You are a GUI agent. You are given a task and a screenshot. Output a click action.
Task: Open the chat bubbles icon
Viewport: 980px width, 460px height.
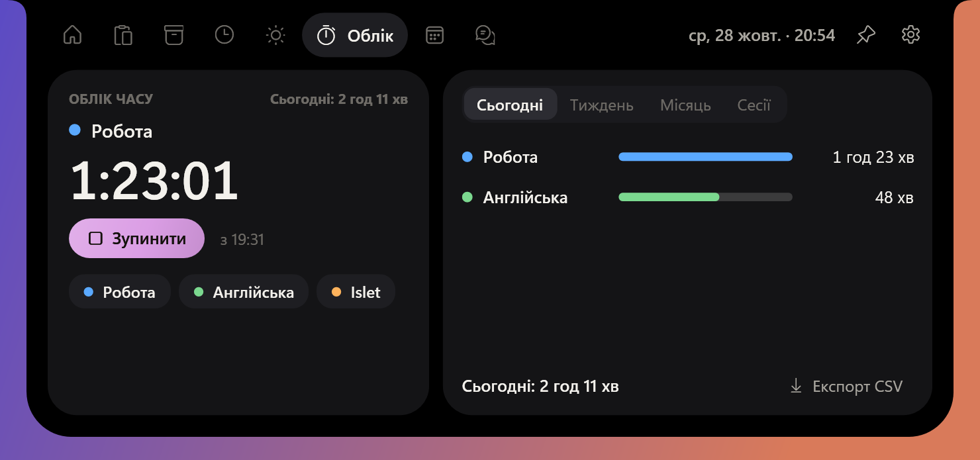point(485,35)
